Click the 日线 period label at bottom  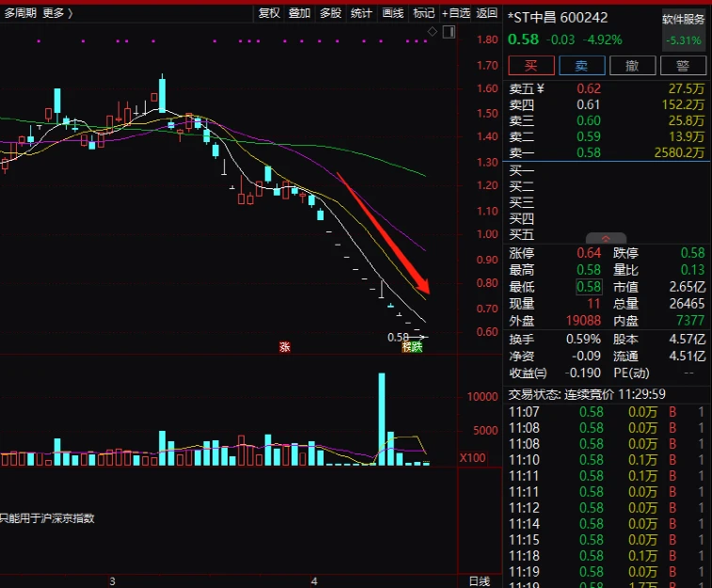[x=479, y=581]
